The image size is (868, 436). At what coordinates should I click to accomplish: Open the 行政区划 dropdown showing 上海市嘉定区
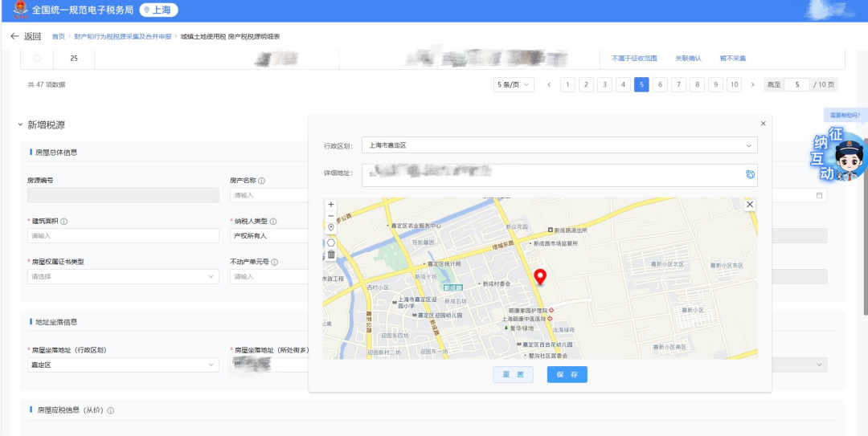pos(559,145)
